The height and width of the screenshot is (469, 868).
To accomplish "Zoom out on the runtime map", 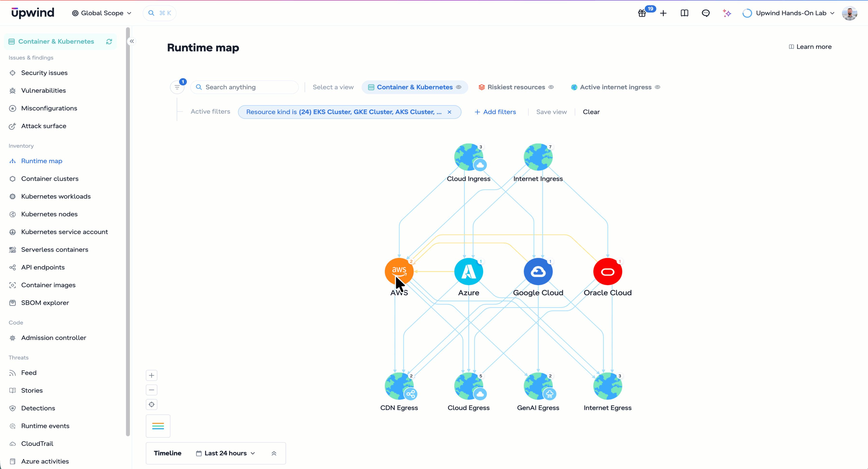I will point(152,390).
